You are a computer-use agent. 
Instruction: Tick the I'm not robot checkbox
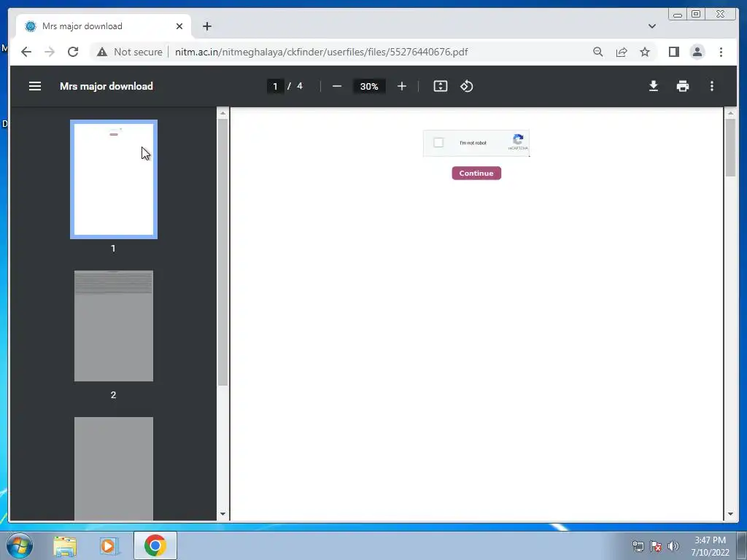[438, 142]
